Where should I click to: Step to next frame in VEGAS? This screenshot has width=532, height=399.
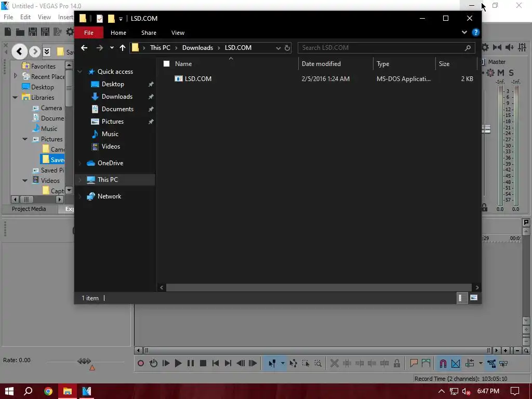point(253,363)
